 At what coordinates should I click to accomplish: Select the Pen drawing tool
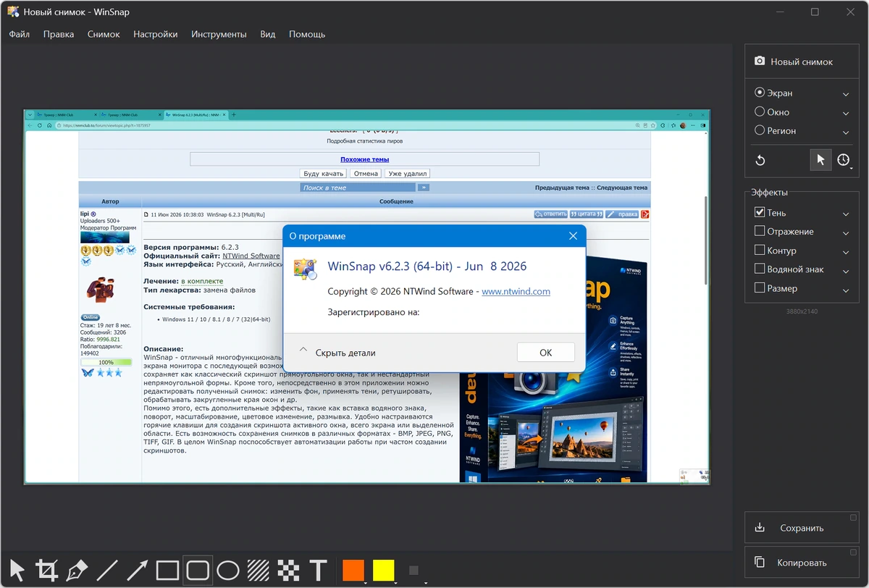(77, 571)
